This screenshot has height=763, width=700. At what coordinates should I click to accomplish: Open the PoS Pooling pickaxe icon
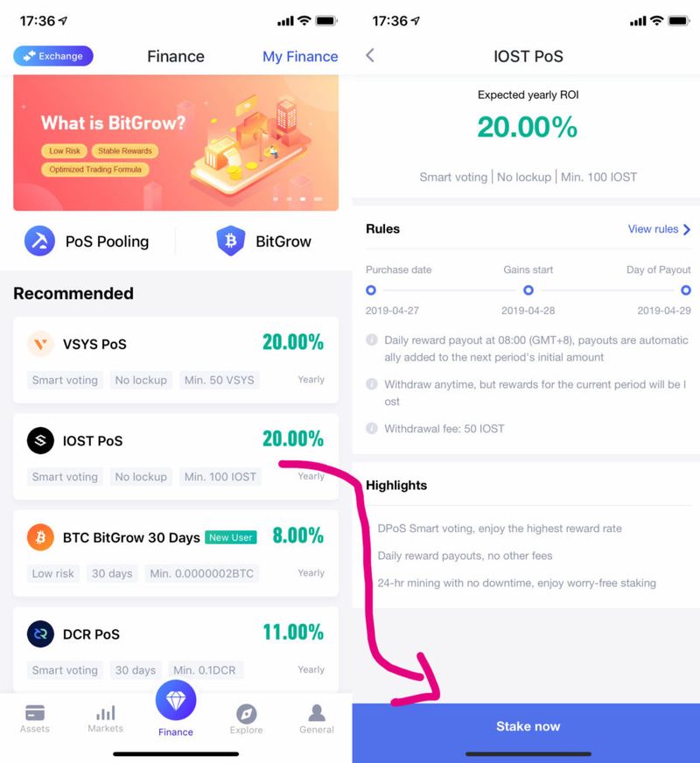(x=39, y=241)
